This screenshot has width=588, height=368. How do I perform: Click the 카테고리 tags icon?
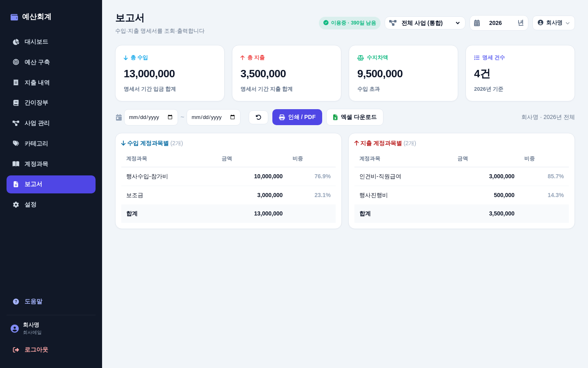[16, 144]
